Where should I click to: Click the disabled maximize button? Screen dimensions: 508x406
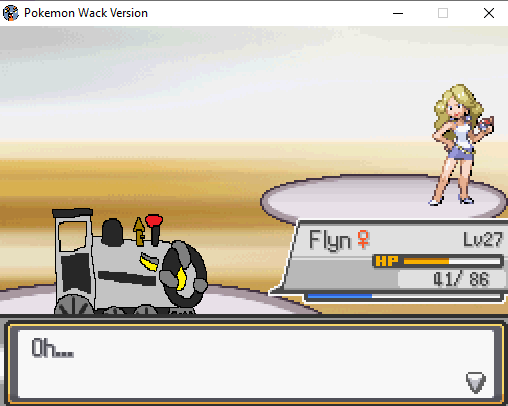coord(443,13)
